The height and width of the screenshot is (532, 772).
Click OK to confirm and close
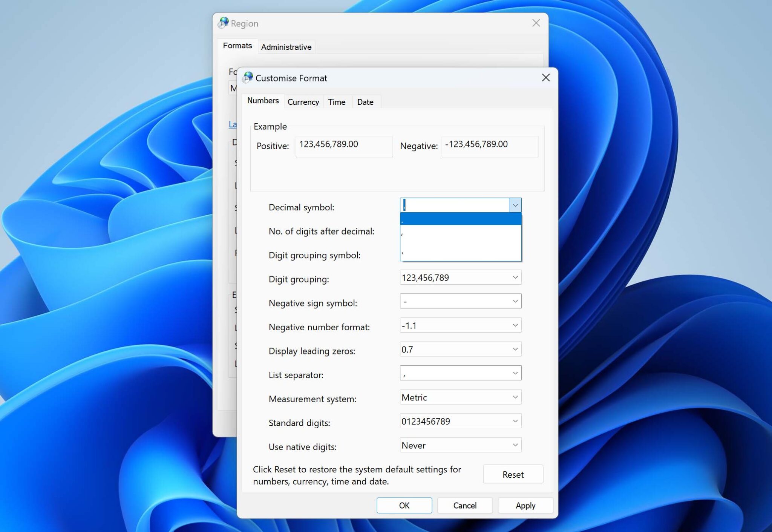[x=404, y=505]
